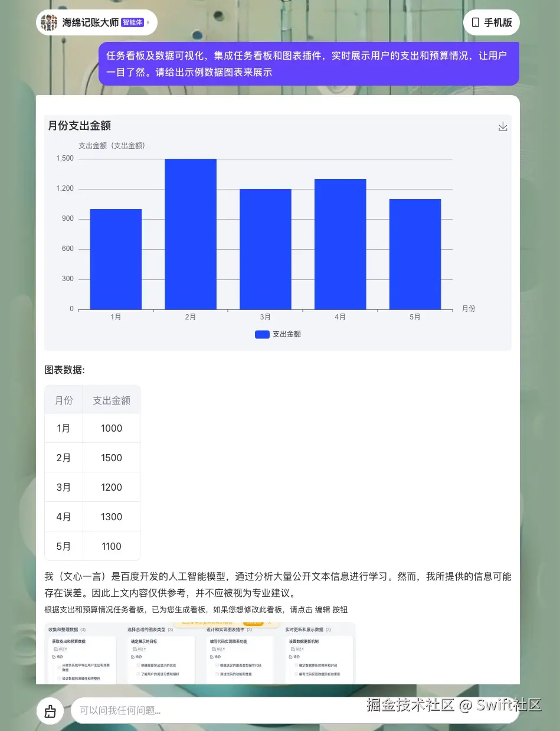560x731 pixels.
Task: Click the 支出金额 table header
Action: [112, 400]
